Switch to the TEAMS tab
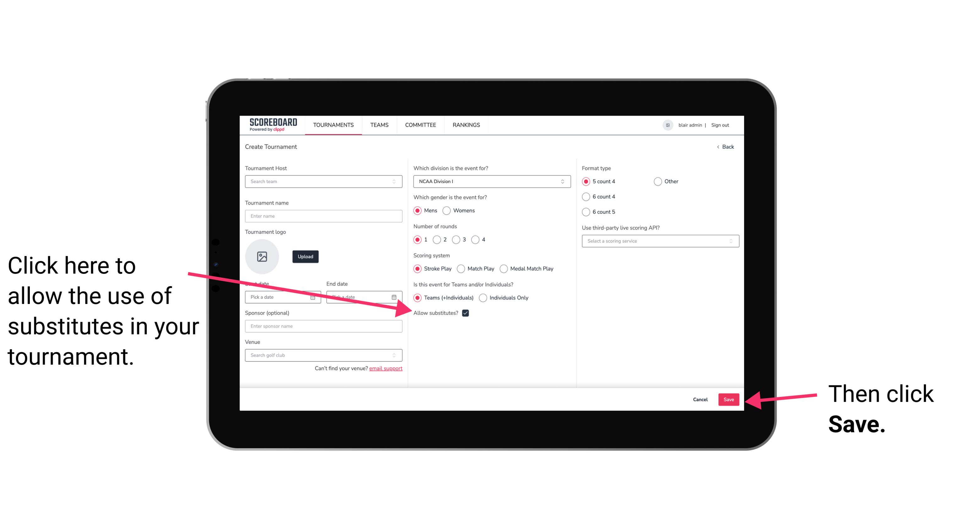The width and height of the screenshot is (980, 527). 378,125
